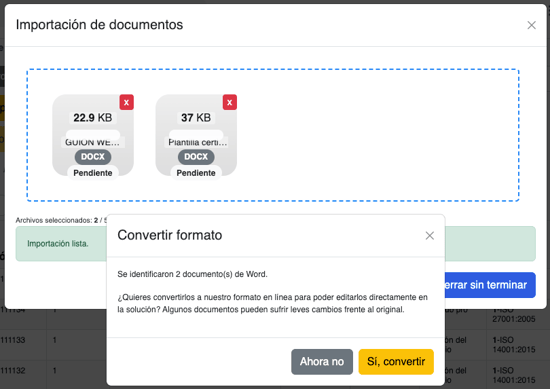550x389 pixels.
Task: Click the Importación lista message
Action: click(x=58, y=244)
